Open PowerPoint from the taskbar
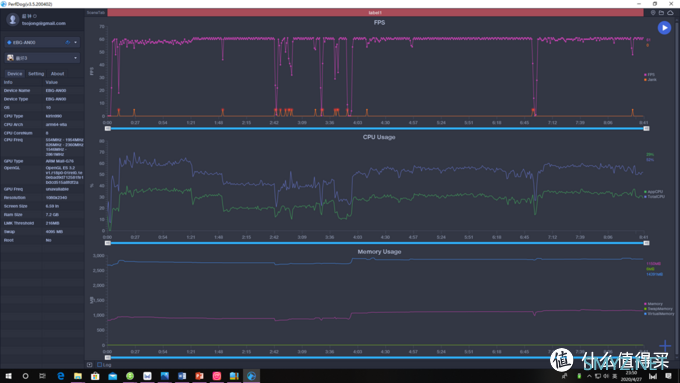The image size is (680, 383). pyautogui.click(x=199, y=376)
